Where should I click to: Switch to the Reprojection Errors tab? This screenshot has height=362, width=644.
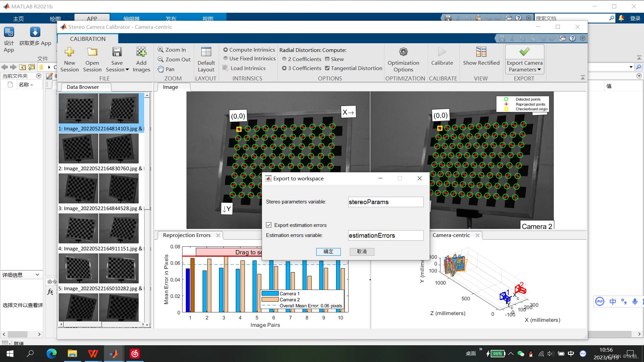click(186, 235)
